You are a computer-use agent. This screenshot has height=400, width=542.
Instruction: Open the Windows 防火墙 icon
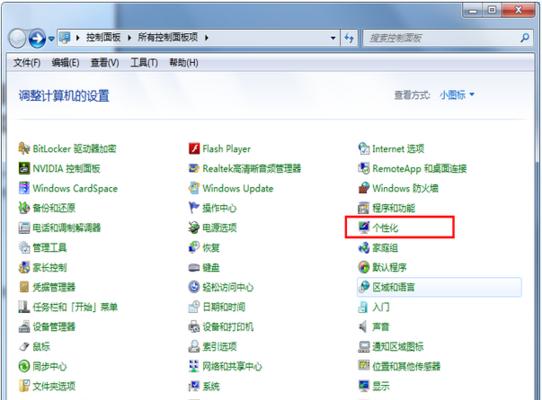click(x=364, y=188)
